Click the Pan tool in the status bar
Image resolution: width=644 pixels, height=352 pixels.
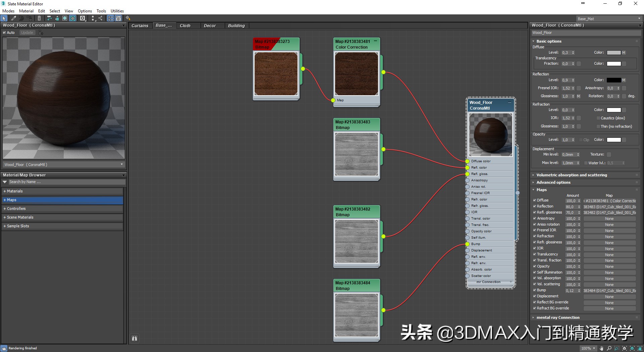tap(602, 349)
